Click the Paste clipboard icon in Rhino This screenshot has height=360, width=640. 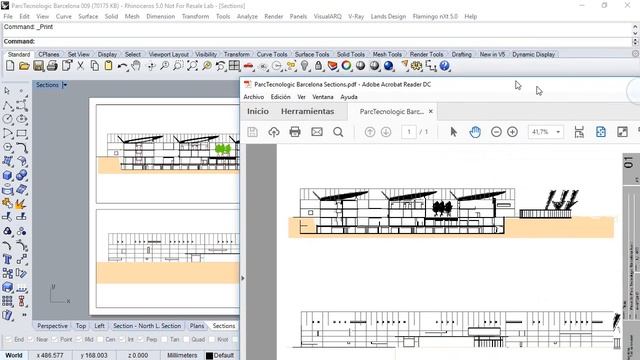tap(108, 66)
